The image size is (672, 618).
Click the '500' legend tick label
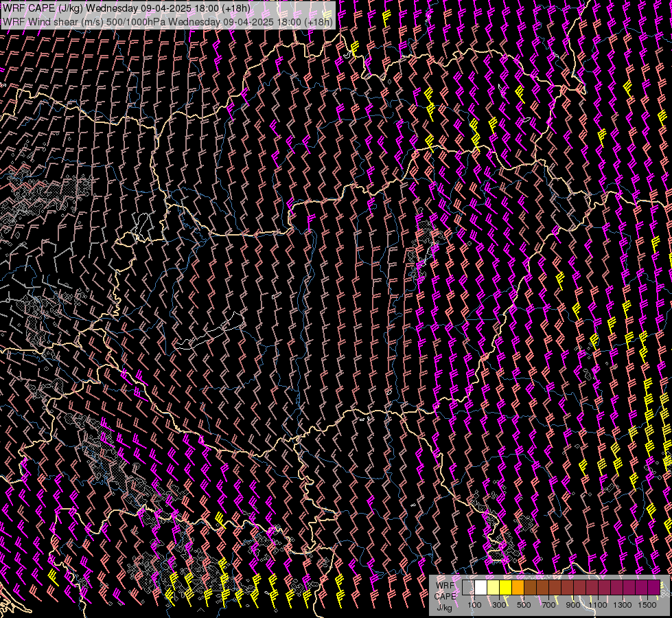(x=524, y=605)
